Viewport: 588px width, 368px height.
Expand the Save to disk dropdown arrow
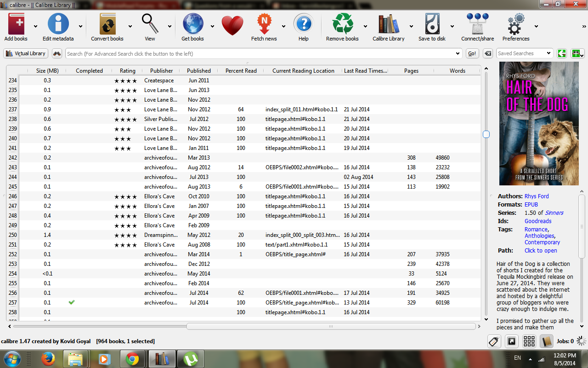tap(452, 26)
